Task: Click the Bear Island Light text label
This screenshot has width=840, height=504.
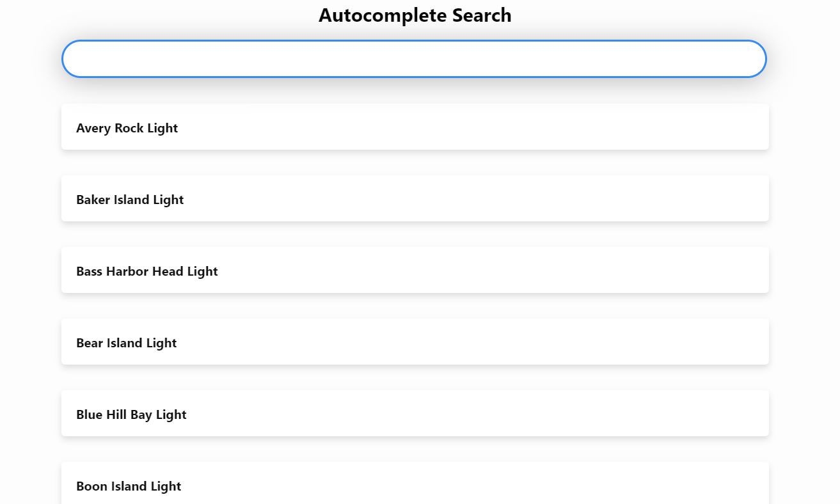Action: [x=126, y=343]
